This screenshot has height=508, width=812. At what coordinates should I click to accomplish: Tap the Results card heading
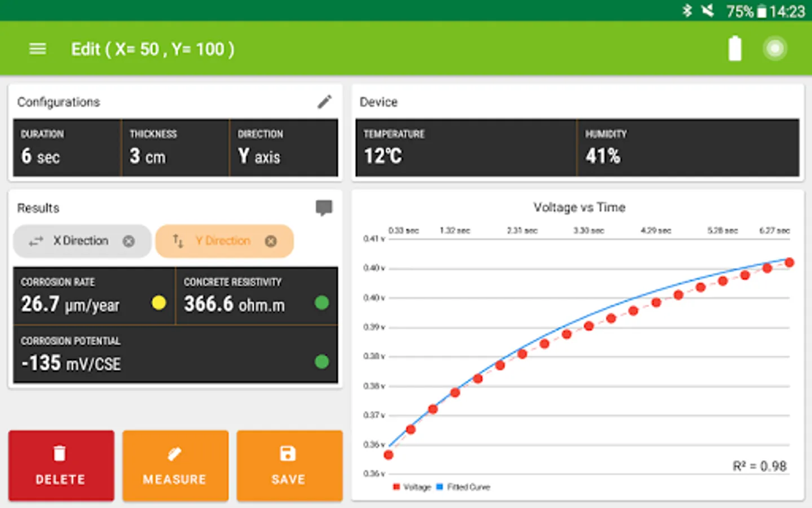pyautogui.click(x=38, y=208)
